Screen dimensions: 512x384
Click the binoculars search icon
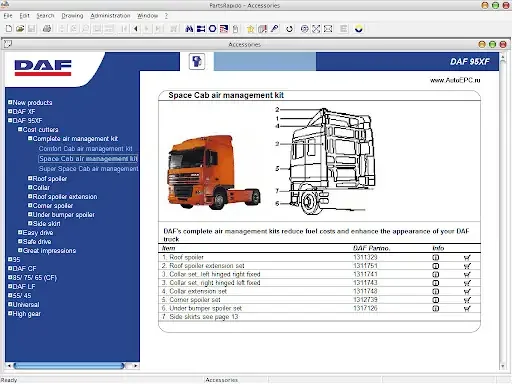189,29
